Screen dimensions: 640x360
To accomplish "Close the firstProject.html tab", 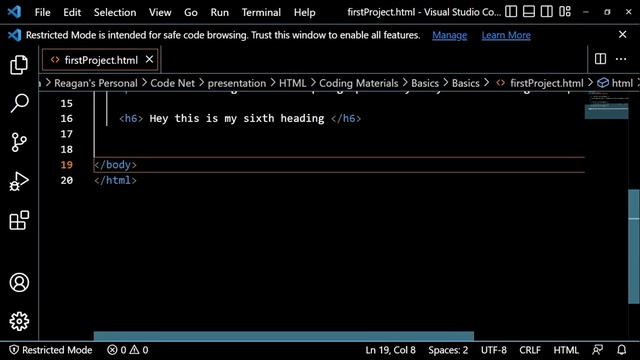I will (x=149, y=60).
